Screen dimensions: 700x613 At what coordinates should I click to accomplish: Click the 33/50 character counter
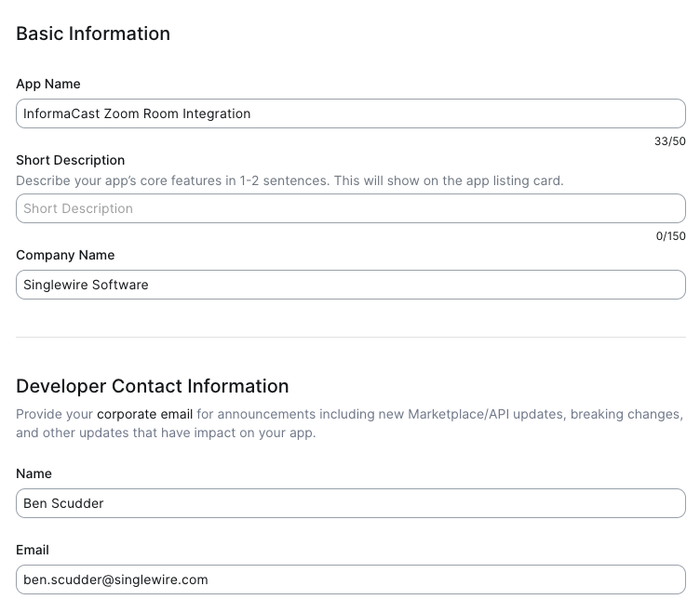[669, 141]
